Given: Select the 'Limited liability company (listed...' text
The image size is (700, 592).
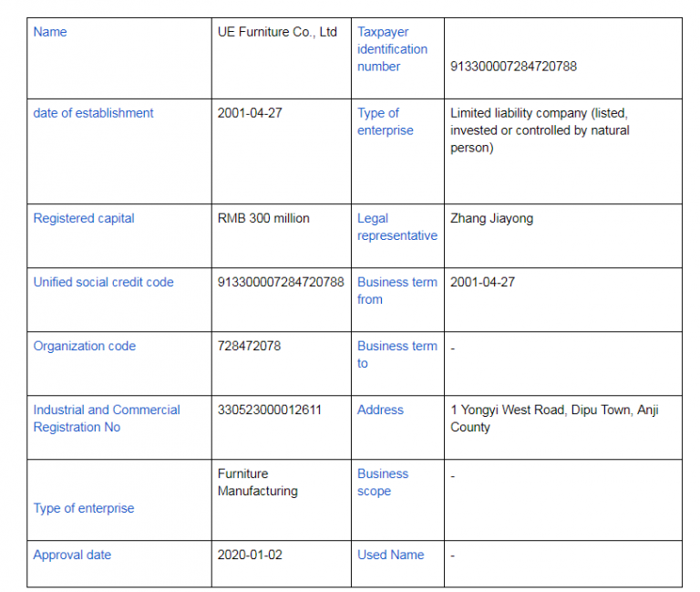Looking at the screenshot, I should point(540,130).
